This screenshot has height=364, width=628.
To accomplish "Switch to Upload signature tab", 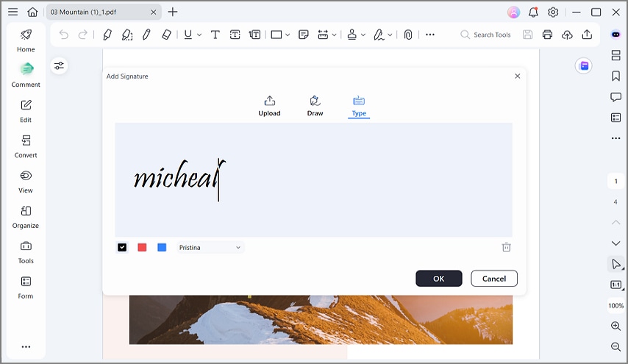I will (270, 106).
